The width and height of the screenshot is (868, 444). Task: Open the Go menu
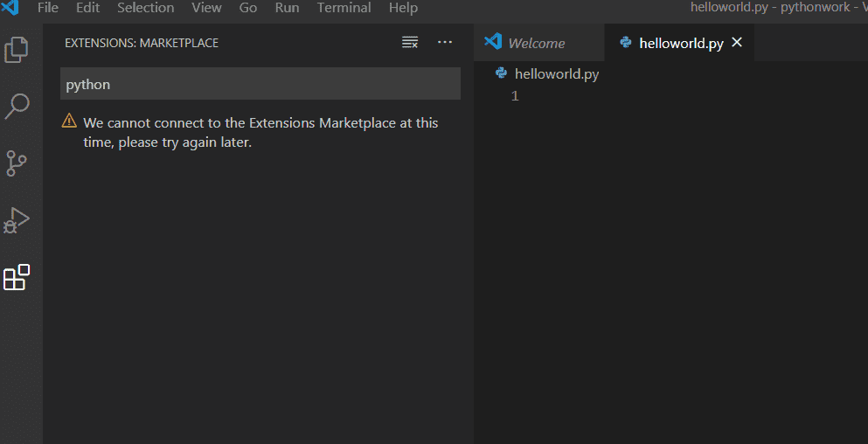click(x=248, y=8)
